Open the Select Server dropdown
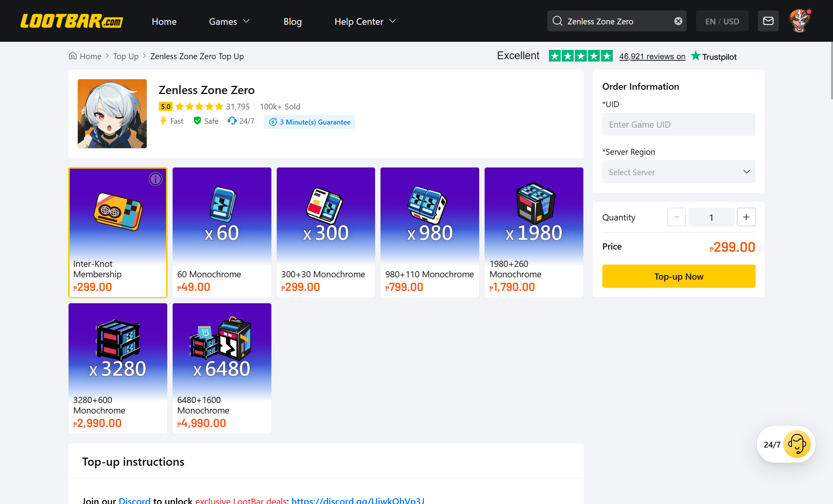833x504 pixels. 679,172
